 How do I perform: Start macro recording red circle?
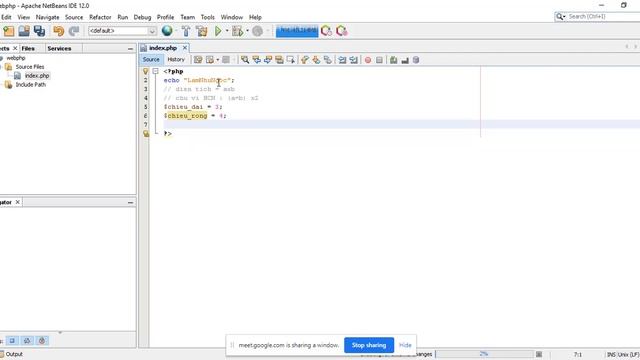point(368,60)
